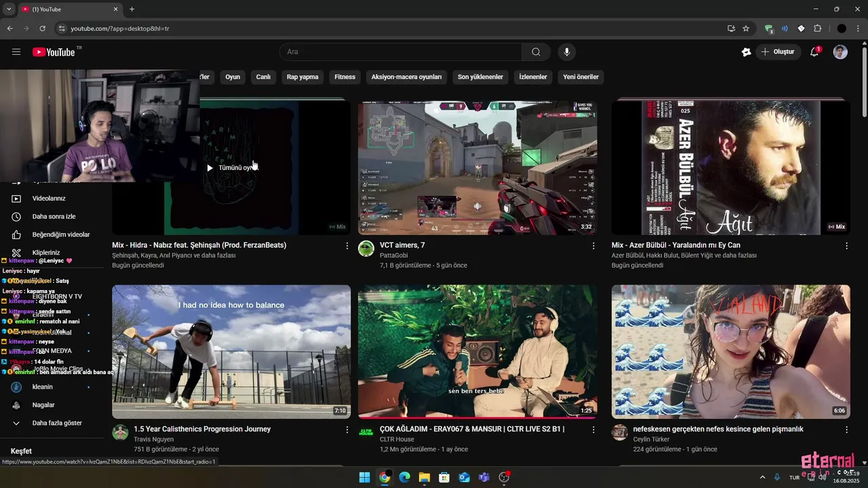Open the Azer Bülbül Ağıt mix thumbnail
Screen dimensions: 868x488
click(x=730, y=167)
